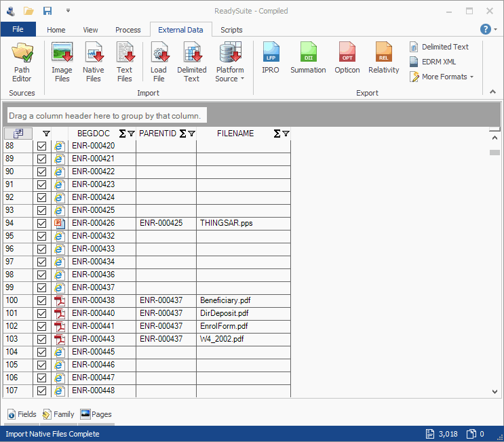Click the Delimited Text export button
504x442 pixels.
(439, 47)
